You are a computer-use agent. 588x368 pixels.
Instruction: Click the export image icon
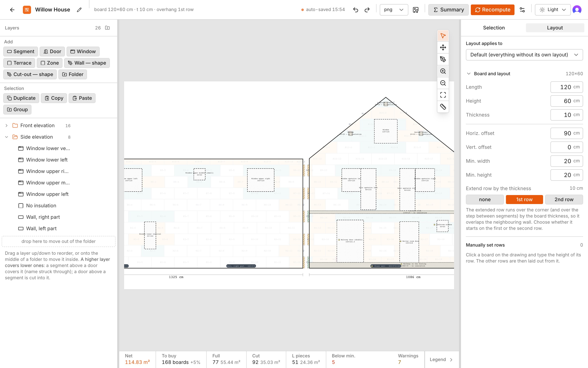tap(416, 10)
